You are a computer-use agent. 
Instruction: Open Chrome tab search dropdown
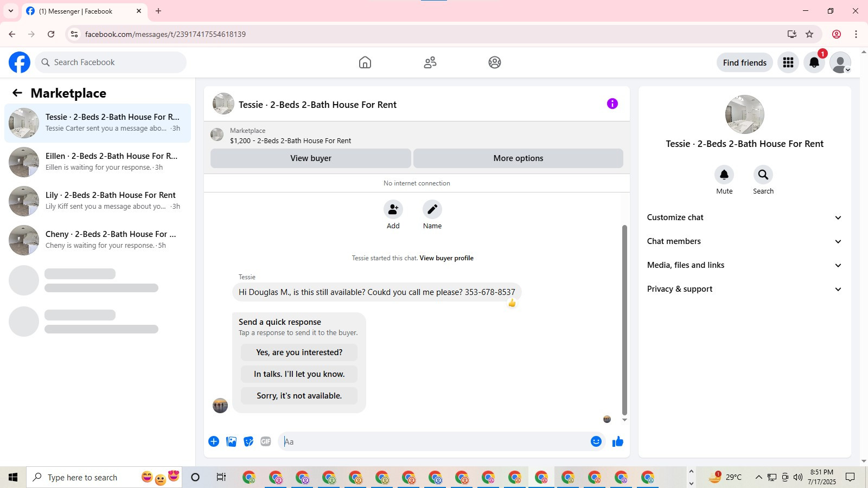coord(11,11)
